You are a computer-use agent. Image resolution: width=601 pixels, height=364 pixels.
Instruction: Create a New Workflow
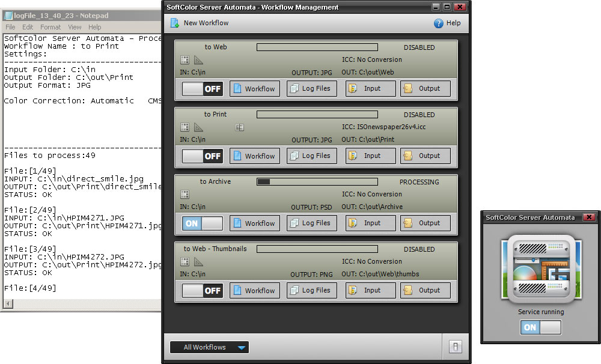pyautogui.click(x=200, y=23)
